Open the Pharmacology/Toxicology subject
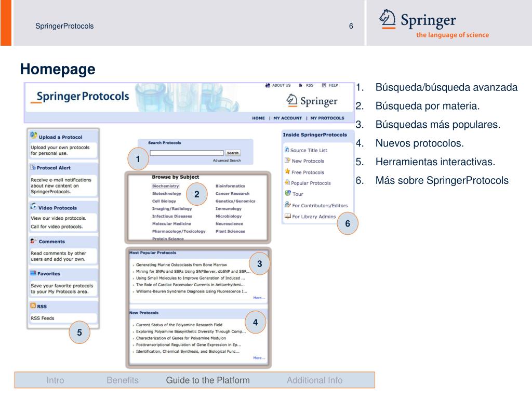 click(x=179, y=231)
